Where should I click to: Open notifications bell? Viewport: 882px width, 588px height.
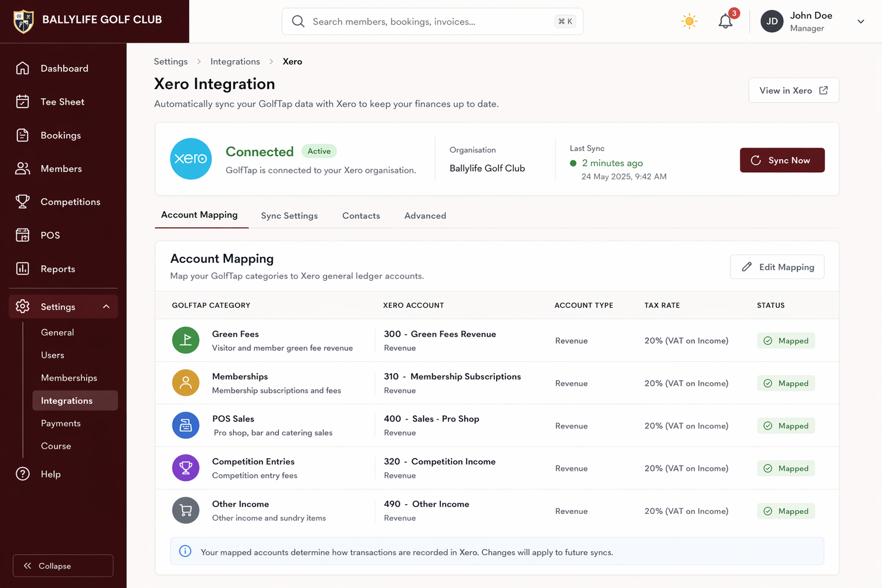pos(725,21)
